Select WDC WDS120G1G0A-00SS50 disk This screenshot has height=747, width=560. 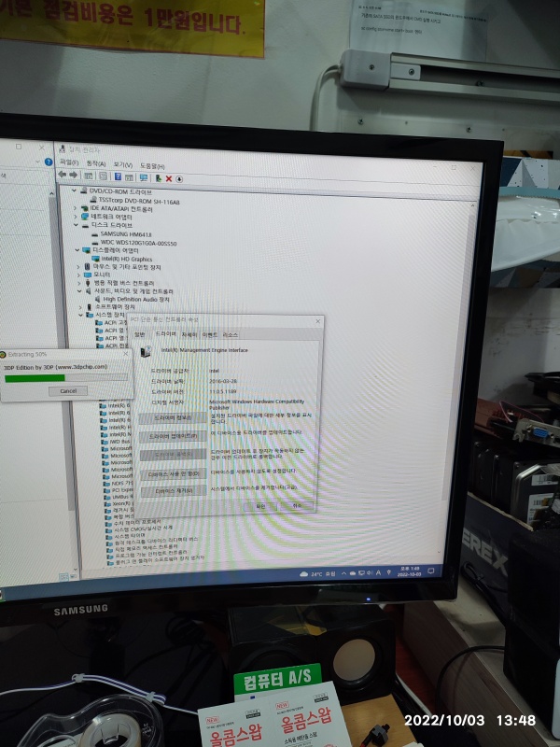(x=138, y=243)
